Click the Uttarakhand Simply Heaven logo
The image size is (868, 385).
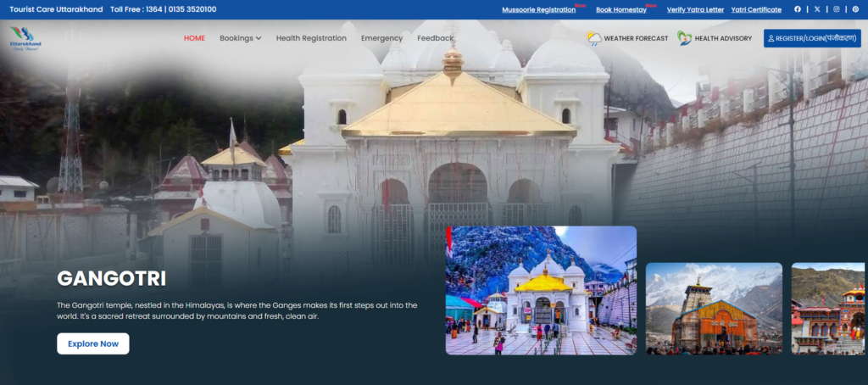click(25, 39)
